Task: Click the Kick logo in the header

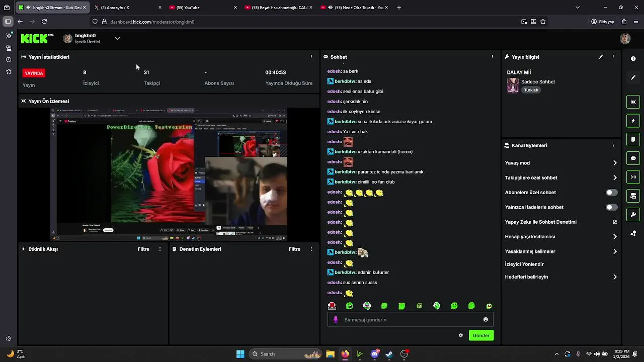Action: pos(37,38)
